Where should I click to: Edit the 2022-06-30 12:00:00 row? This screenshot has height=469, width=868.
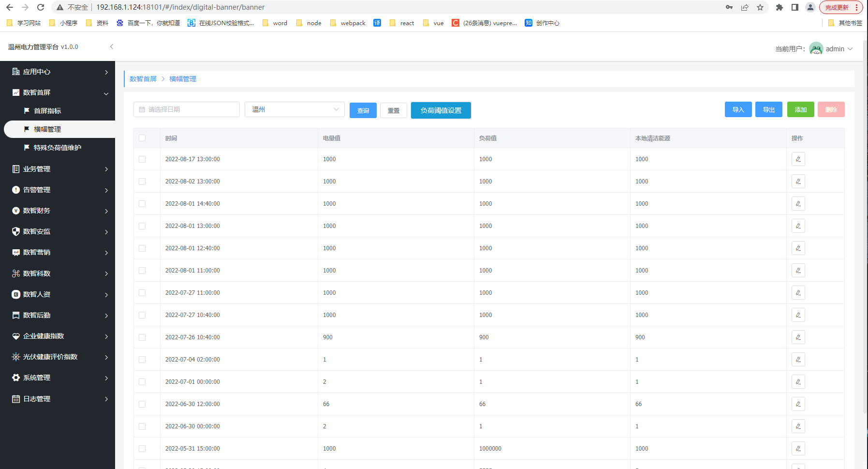pos(798,404)
